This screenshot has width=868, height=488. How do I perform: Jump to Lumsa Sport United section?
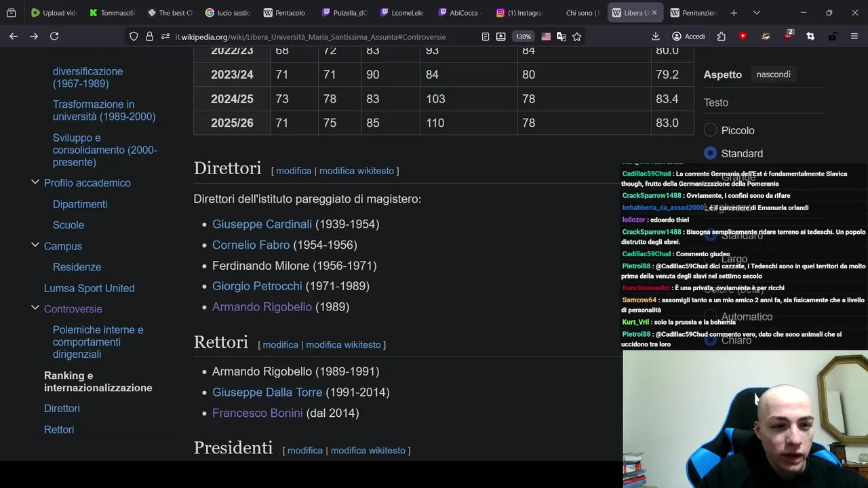point(89,288)
